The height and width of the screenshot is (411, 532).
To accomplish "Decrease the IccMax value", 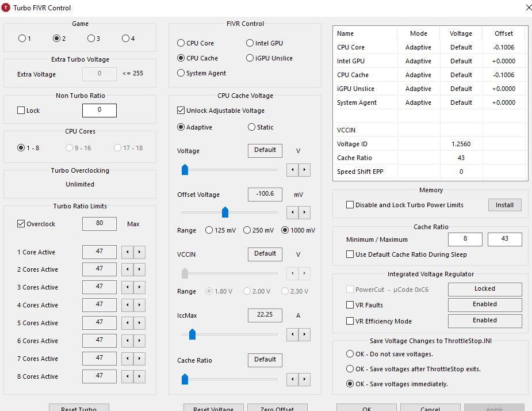I will point(293,334).
